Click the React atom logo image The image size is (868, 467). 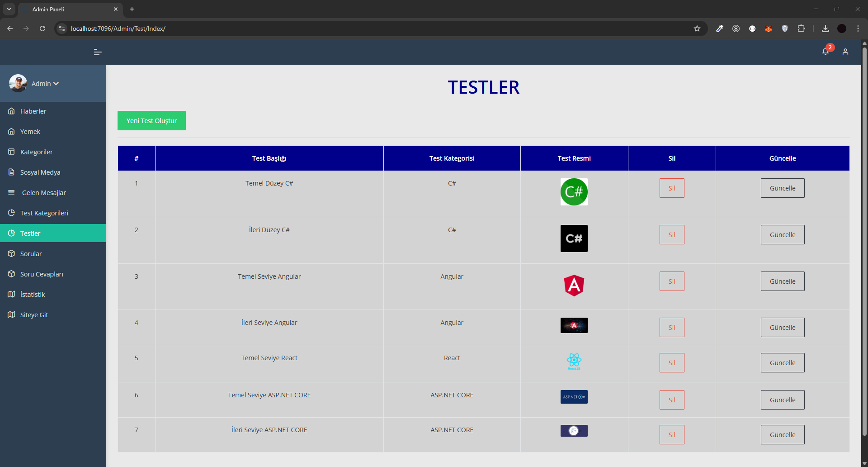coord(574,362)
